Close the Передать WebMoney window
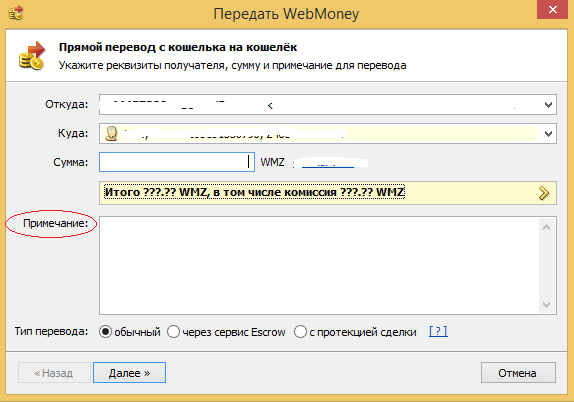The image size is (574, 402). [552, 9]
